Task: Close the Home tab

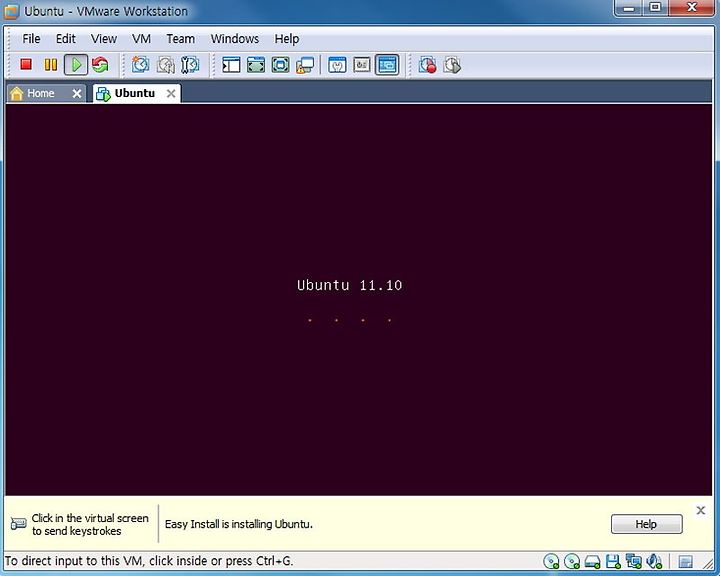Action: 77,94
